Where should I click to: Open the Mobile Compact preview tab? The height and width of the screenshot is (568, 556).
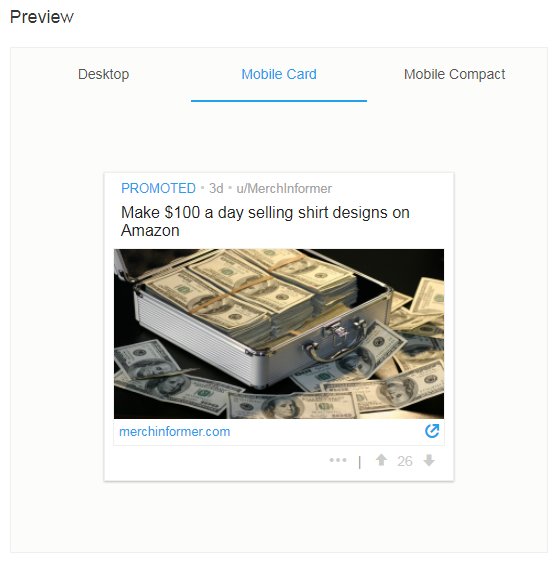[454, 74]
